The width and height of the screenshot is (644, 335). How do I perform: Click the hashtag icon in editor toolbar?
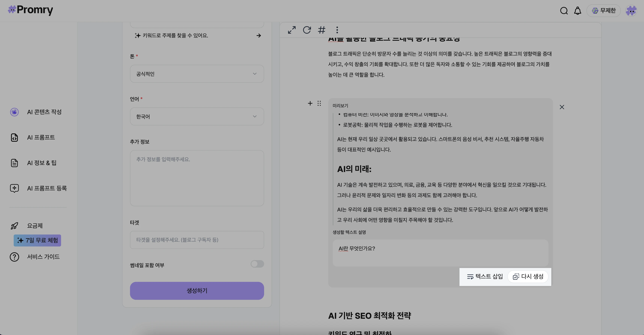(322, 30)
